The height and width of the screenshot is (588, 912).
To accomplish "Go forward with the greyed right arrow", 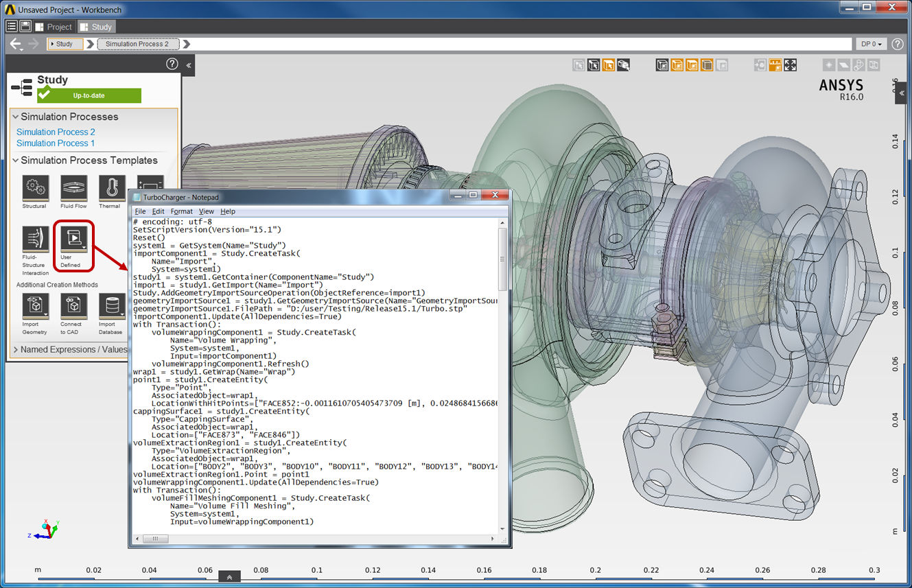I will [34, 44].
